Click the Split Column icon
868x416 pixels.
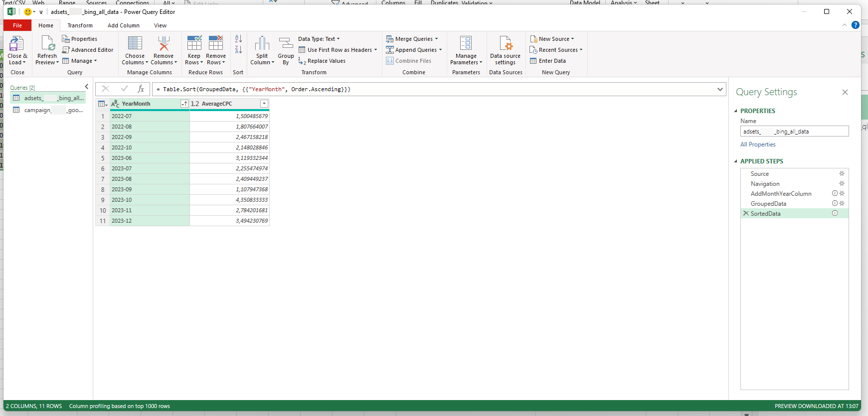pos(262,44)
